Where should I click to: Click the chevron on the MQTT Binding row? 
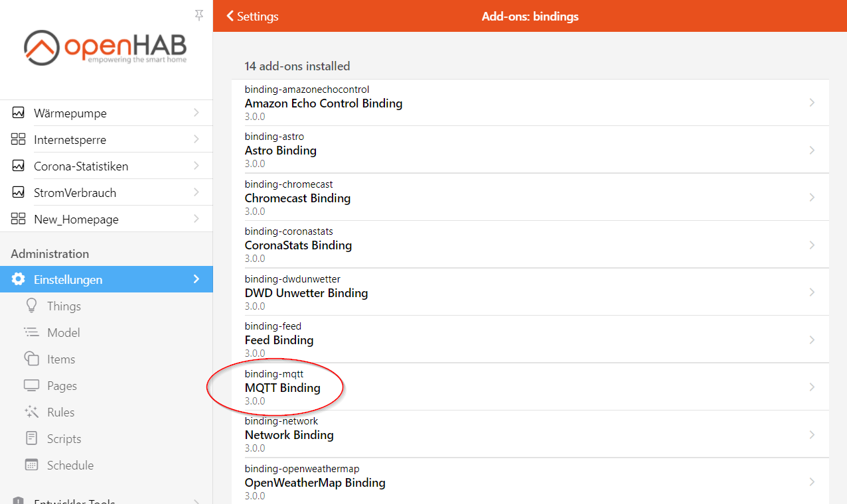tap(811, 387)
